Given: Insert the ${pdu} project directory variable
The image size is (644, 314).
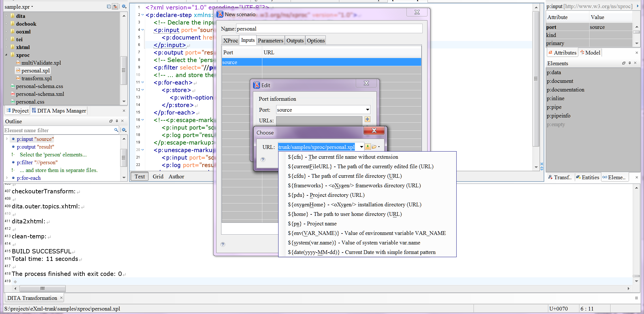Looking at the screenshot, I should coord(367,195).
